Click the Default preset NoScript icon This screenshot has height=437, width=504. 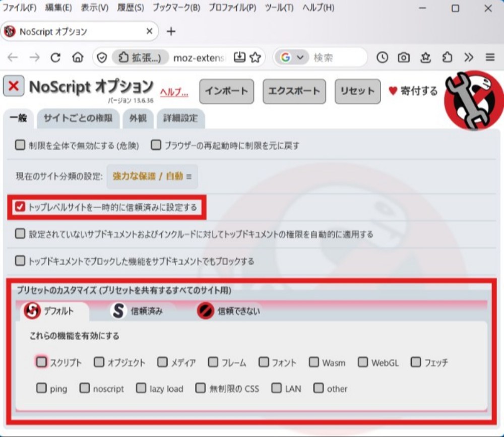32,310
